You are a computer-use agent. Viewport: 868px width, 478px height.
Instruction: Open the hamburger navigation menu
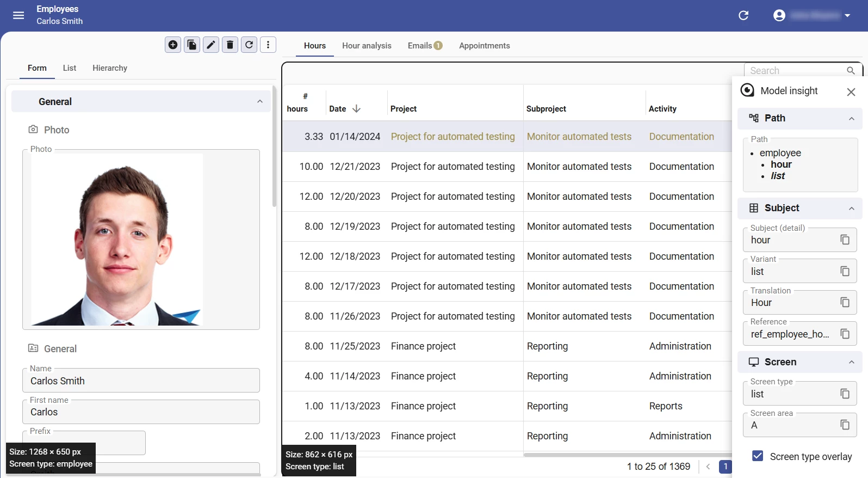18,15
